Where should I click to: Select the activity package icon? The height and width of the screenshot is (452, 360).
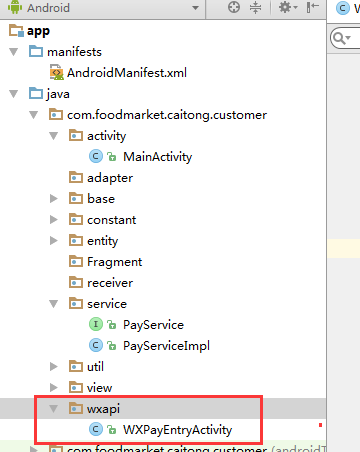[76, 135]
